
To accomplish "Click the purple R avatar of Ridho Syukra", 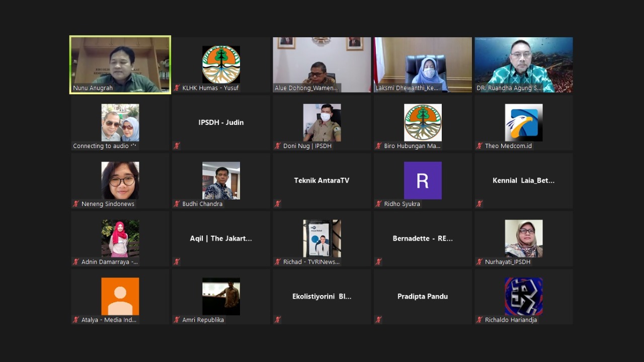I will click(423, 180).
